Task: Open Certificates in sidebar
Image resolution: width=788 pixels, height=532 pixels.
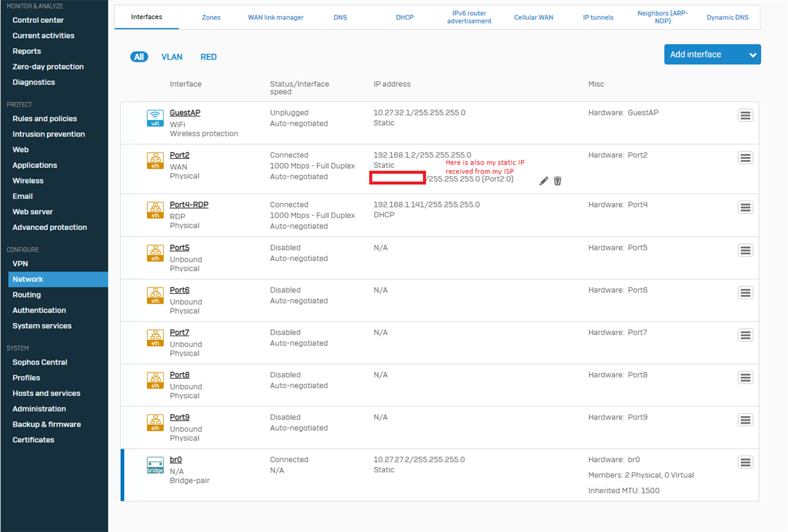Action: 33,440
